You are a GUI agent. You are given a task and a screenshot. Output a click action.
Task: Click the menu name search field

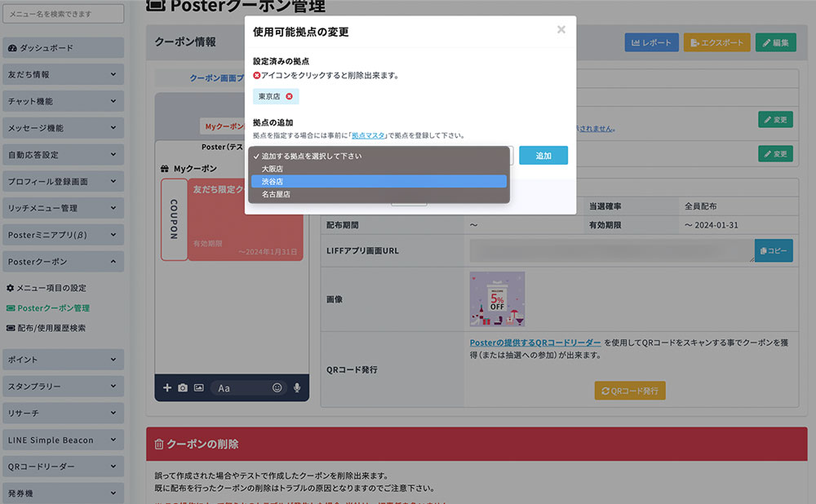(x=63, y=14)
